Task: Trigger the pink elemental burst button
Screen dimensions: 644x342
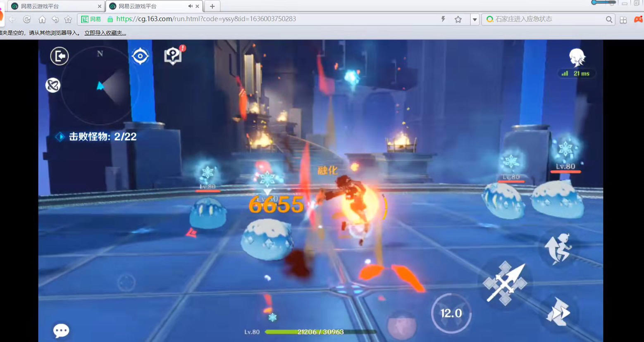Action: click(401, 325)
